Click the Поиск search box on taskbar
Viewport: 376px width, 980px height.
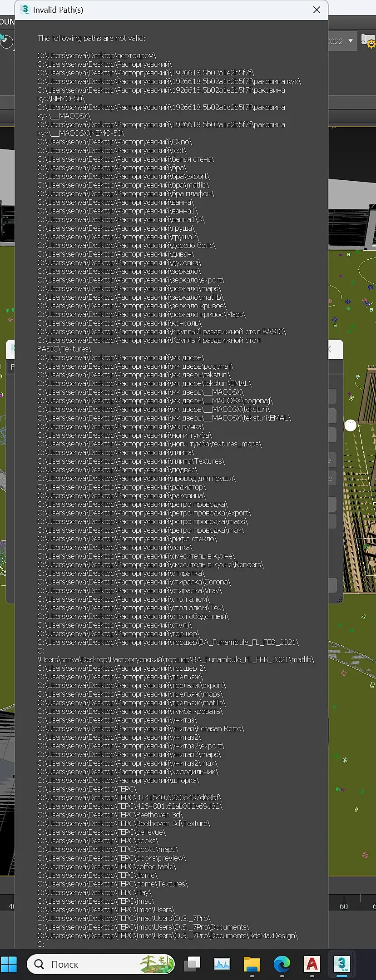pos(101,964)
